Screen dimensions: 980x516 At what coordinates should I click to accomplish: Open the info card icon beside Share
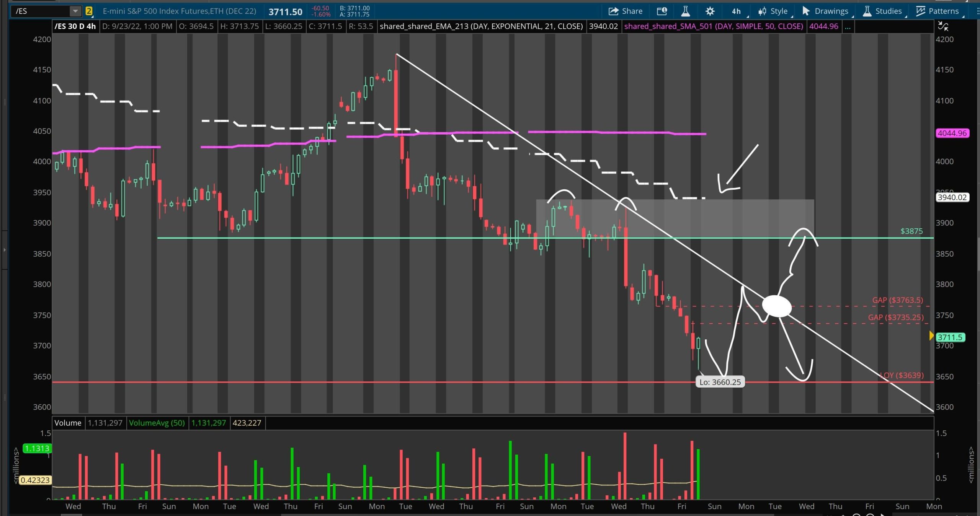point(662,11)
